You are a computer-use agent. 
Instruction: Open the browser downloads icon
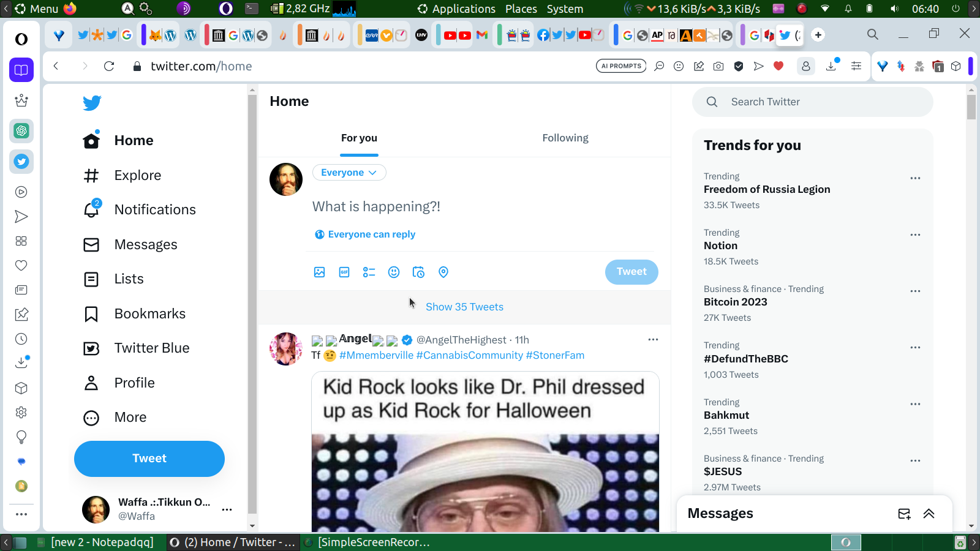831,66
